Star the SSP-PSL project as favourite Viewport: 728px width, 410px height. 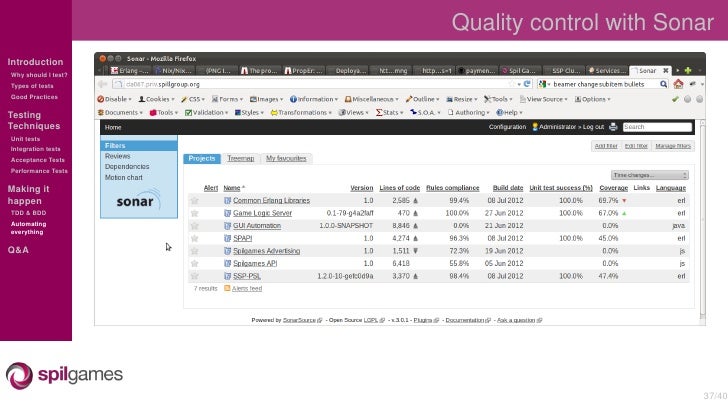click(195, 276)
